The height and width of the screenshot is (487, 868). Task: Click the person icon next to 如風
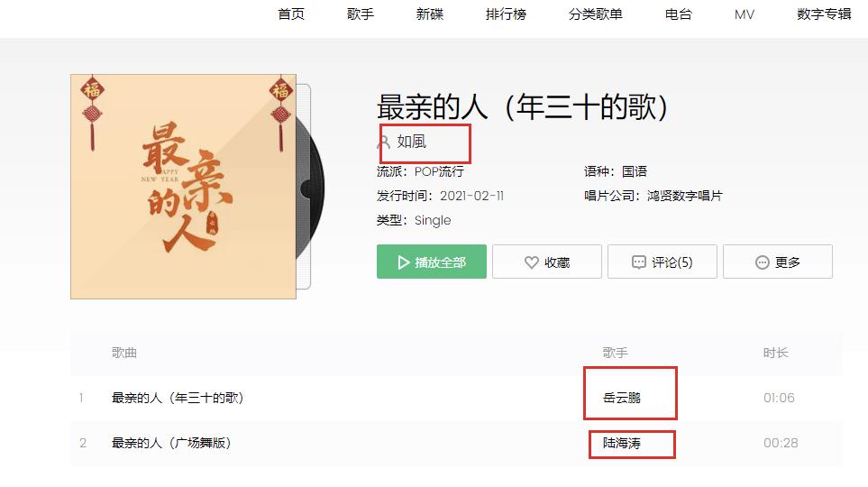tap(384, 142)
